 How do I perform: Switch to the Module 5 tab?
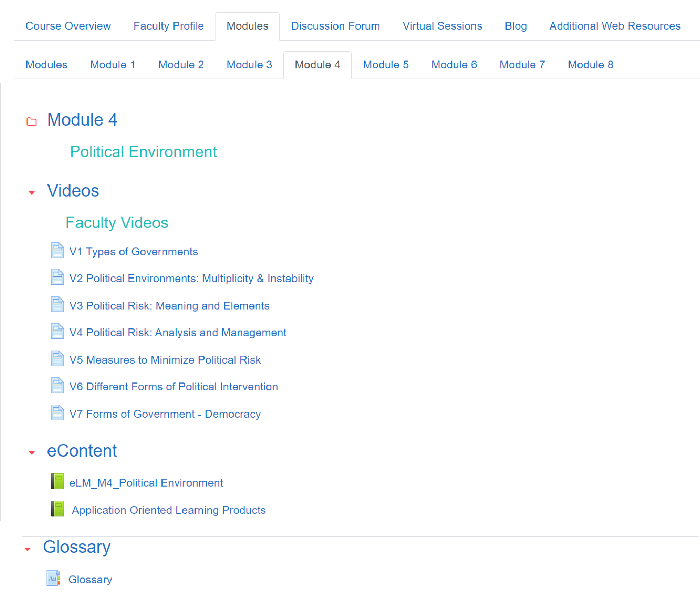(x=386, y=65)
